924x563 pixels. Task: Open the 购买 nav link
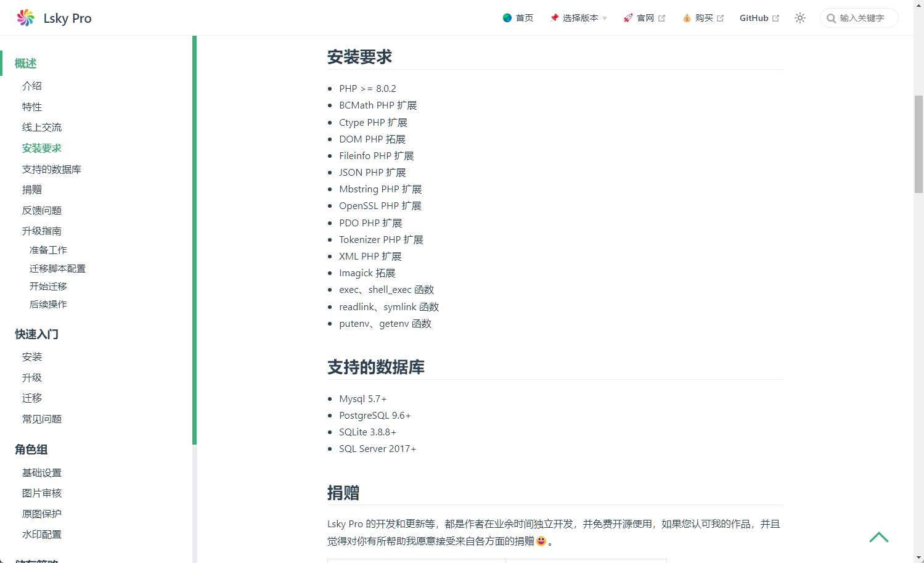[x=703, y=18]
